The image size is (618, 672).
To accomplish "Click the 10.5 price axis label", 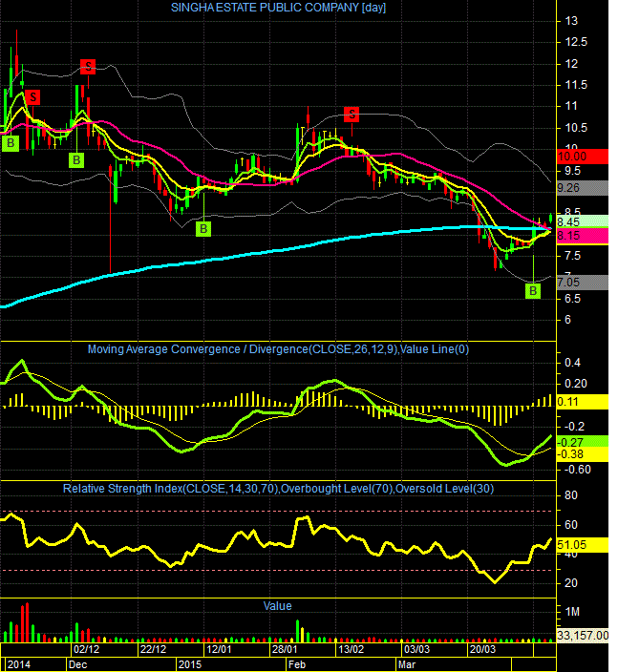I will 576,128.
